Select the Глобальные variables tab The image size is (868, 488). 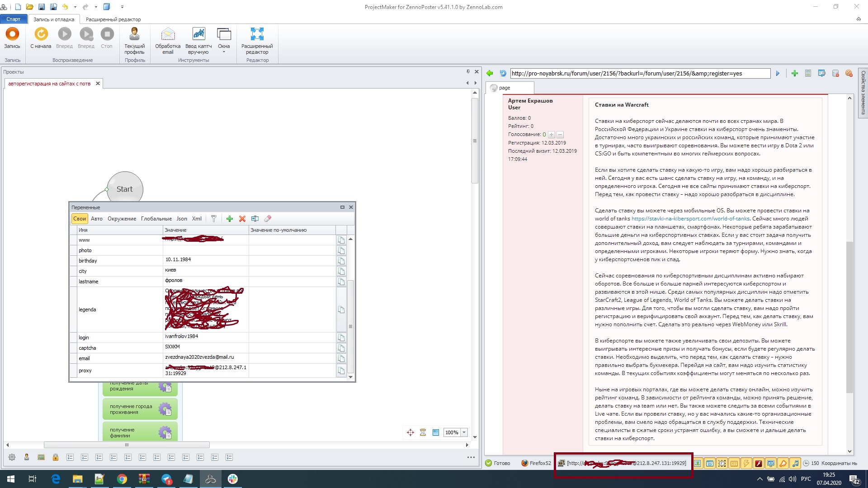[x=156, y=219]
